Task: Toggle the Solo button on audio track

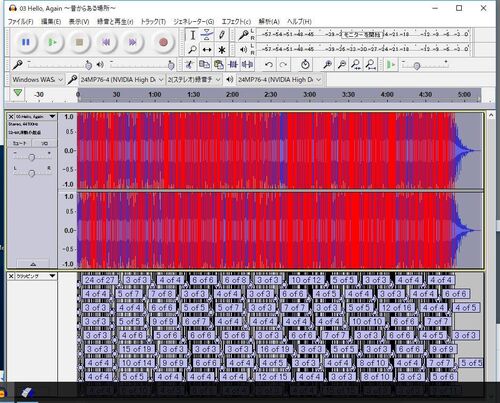Action: 44,143
